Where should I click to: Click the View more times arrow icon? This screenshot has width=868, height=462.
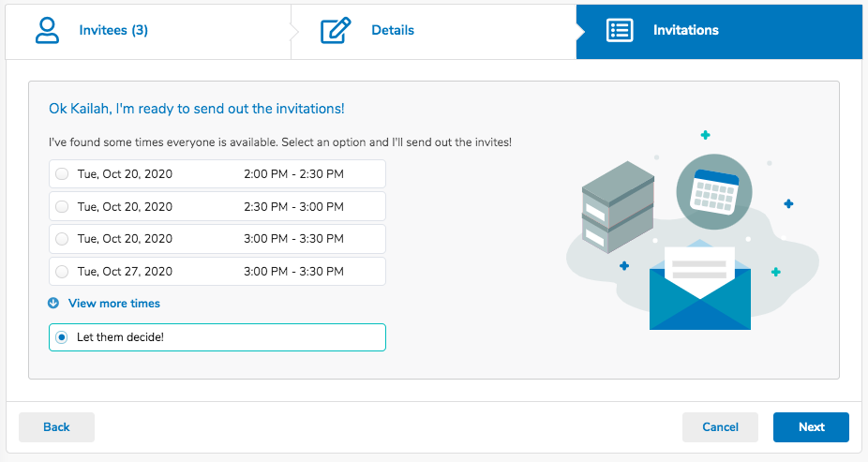click(x=53, y=303)
